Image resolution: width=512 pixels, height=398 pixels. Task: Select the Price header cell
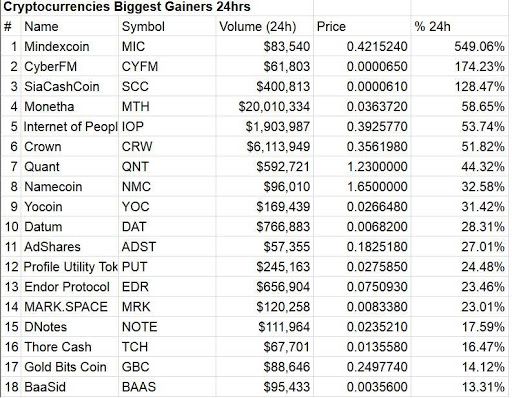[362, 26]
